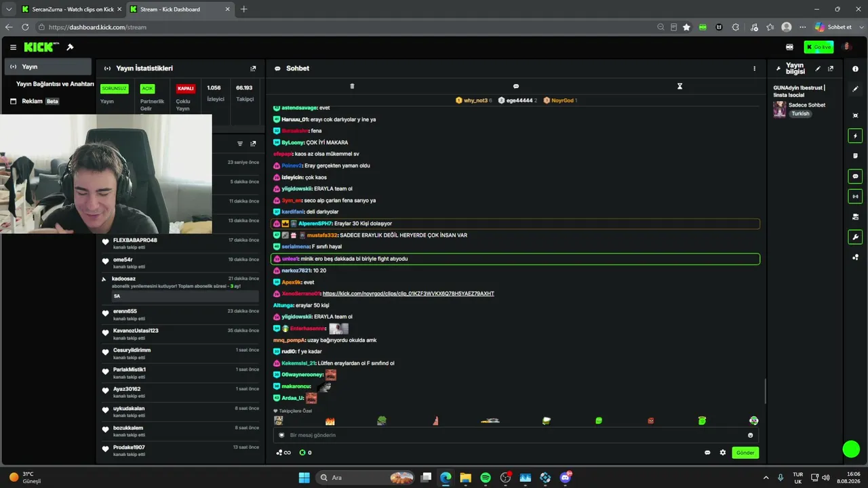Viewport: 868px width, 488px height.
Task: Open the profile avatar menu
Action: click(x=846, y=47)
